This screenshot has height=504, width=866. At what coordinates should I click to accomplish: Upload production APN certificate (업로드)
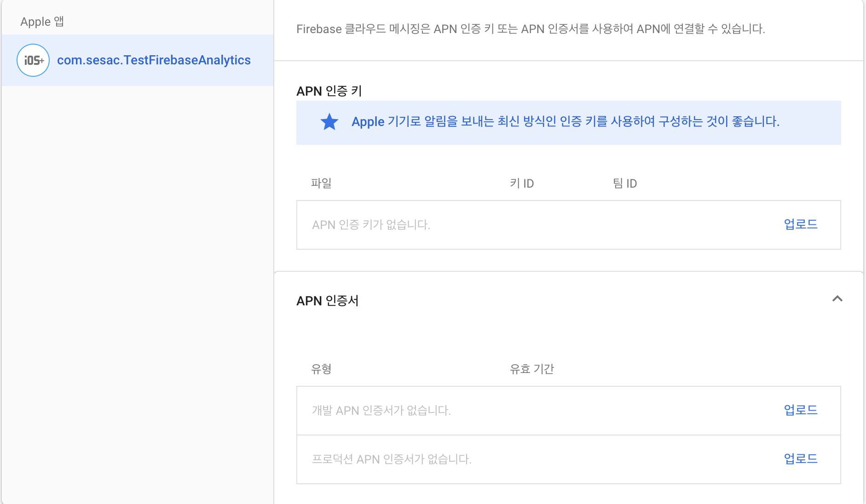pyautogui.click(x=801, y=459)
